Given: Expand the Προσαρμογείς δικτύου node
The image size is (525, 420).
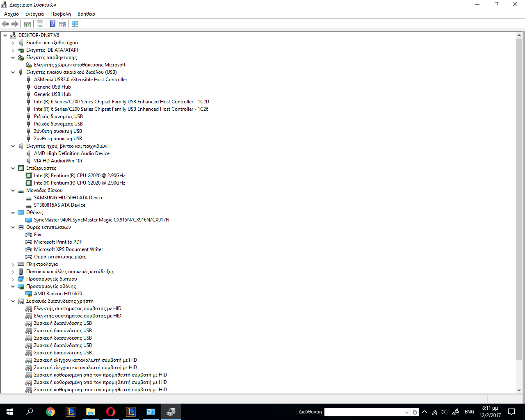Looking at the screenshot, I should [13, 279].
